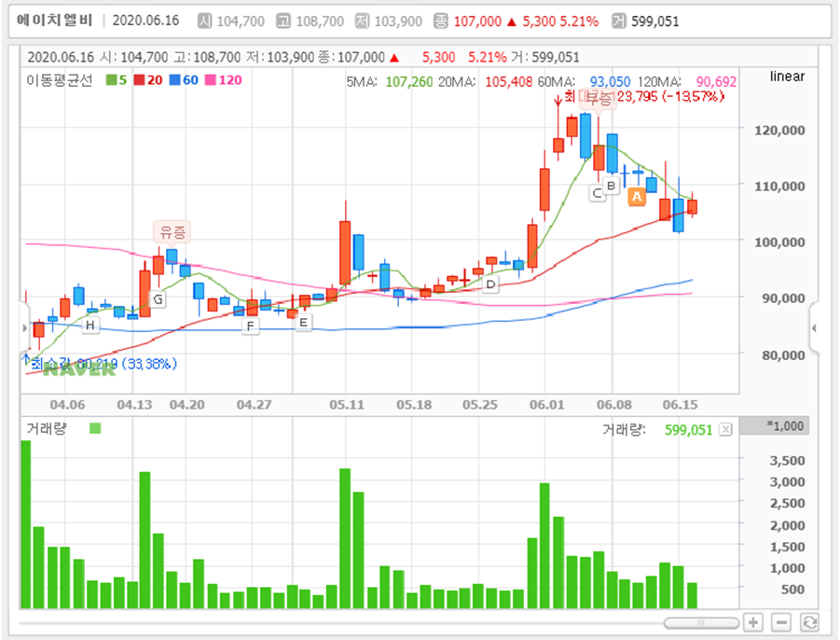This screenshot has width=840, height=640.
Task: Click the 5MA value 107,260
Action: point(409,82)
